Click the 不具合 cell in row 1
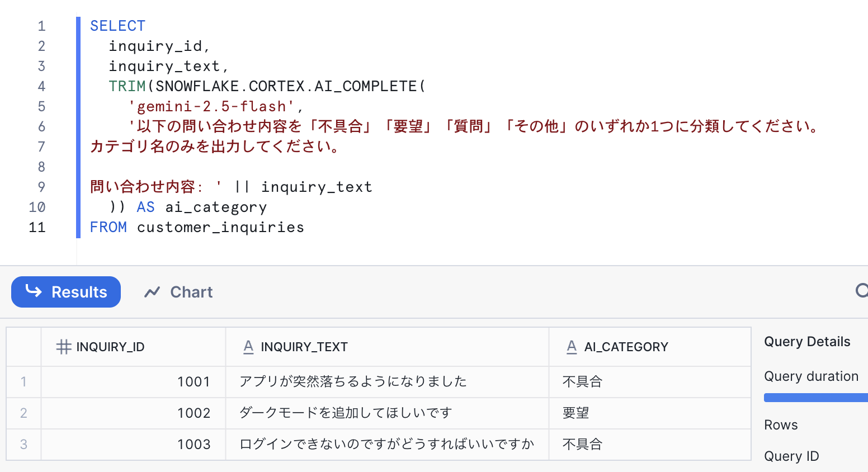The image size is (868, 472). 582,382
